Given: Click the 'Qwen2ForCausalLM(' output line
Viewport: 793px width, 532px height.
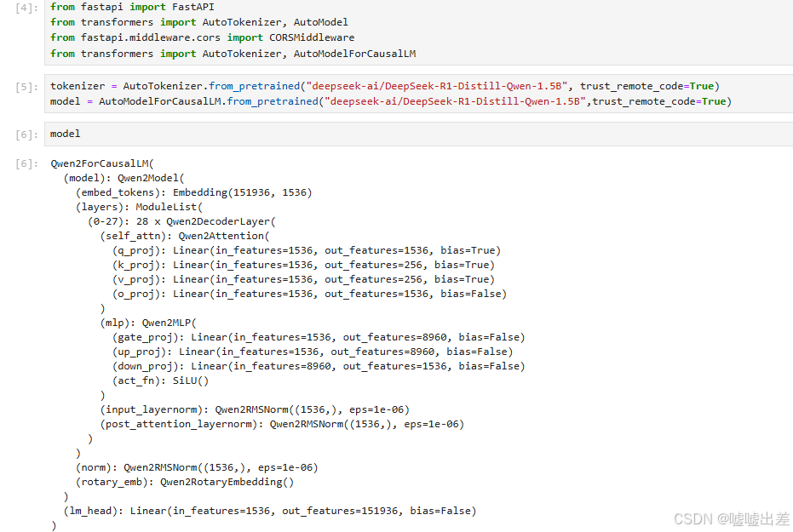Looking at the screenshot, I should click(x=102, y=163).
